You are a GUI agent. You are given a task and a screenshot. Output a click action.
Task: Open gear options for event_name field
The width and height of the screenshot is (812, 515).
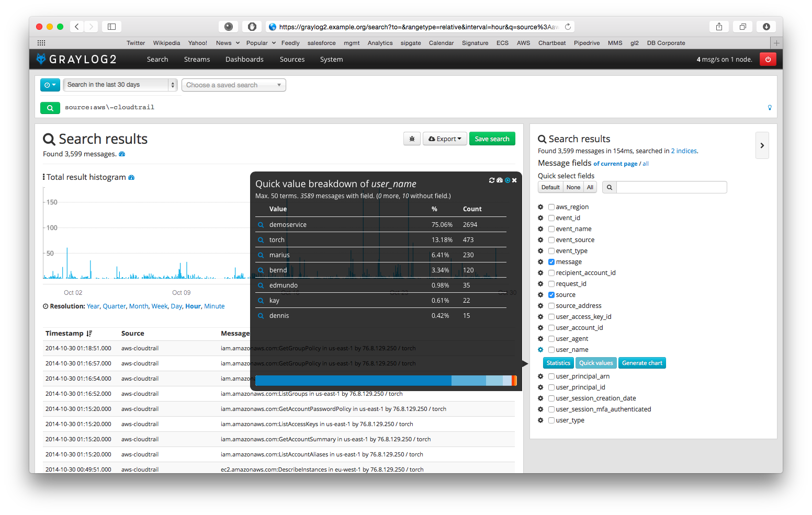pos(541,229)
